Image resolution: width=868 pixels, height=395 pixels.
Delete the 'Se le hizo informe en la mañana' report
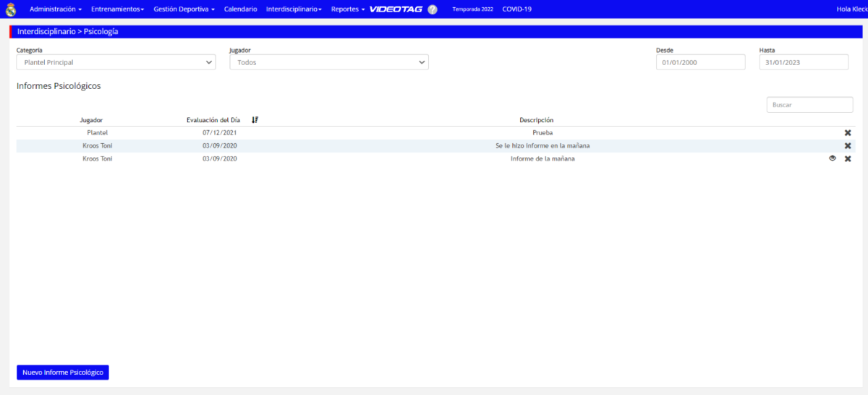[848, 146]
